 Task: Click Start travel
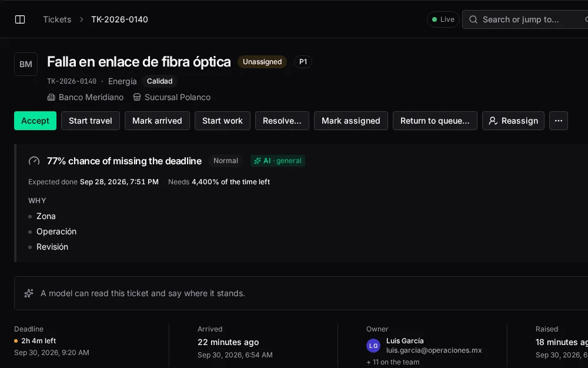(91, 121)
